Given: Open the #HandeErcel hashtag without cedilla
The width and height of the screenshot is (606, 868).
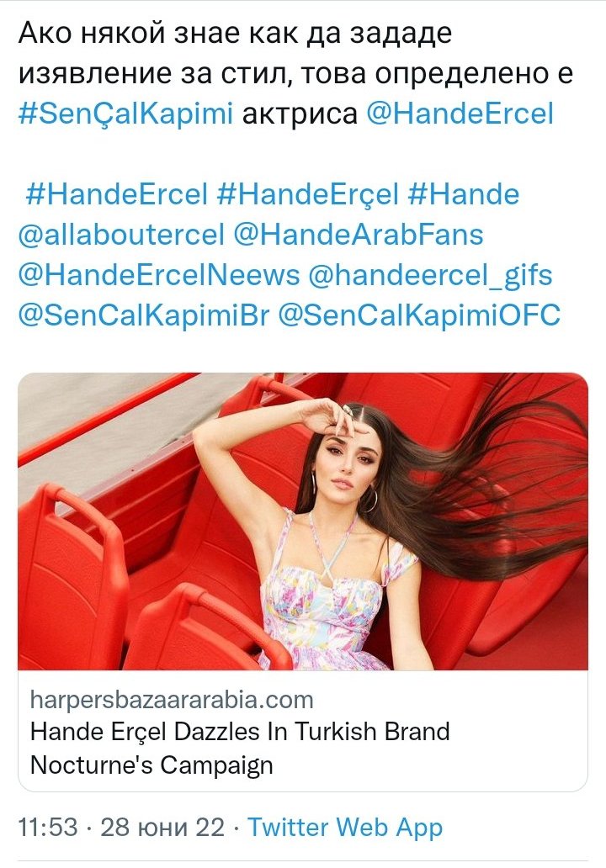Looking at the screenshot, I should point(117,195).
